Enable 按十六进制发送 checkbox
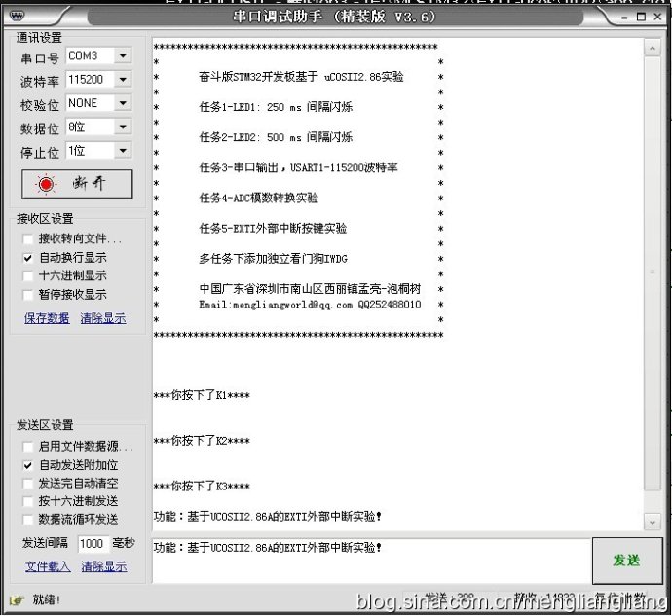 click(x=28, y=501)
